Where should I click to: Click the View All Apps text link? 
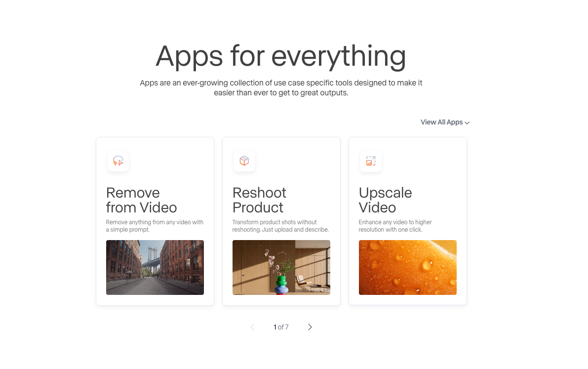441,122
